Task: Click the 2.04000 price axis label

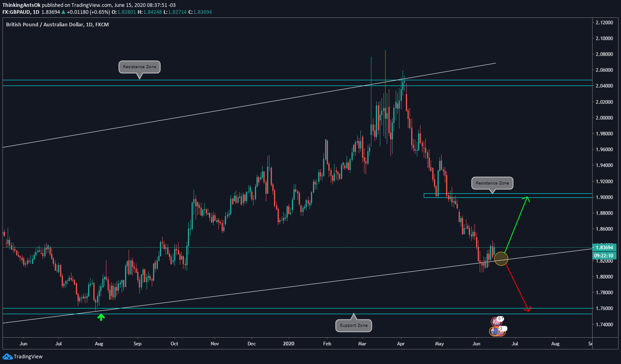Action: point(604,86)
